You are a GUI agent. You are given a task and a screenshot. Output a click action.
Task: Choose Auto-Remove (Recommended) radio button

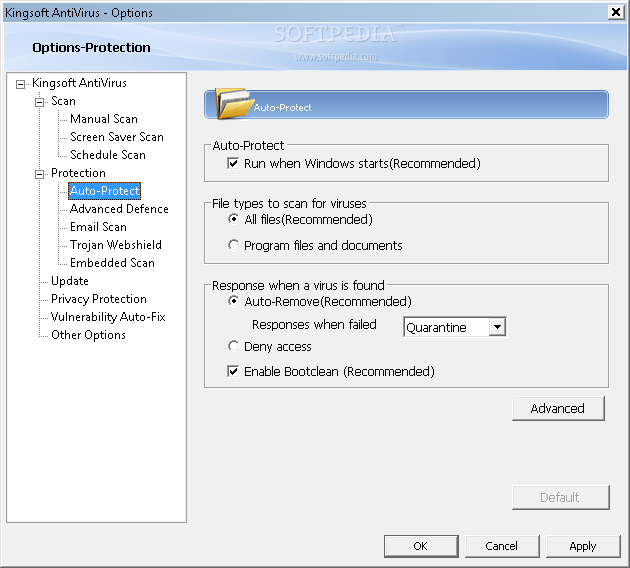tap(233, 301)
